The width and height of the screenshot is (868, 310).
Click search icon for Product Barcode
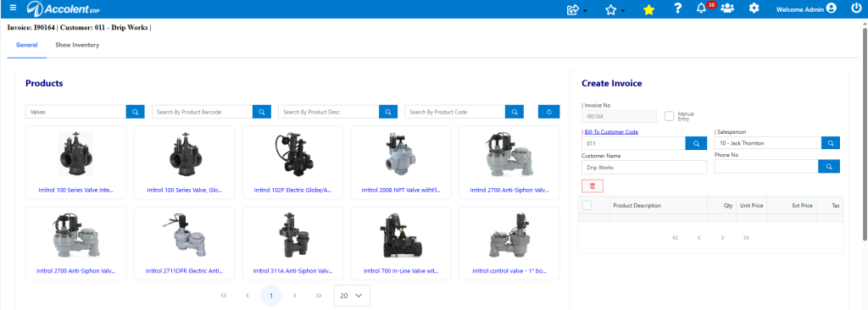tap(262, 112)
